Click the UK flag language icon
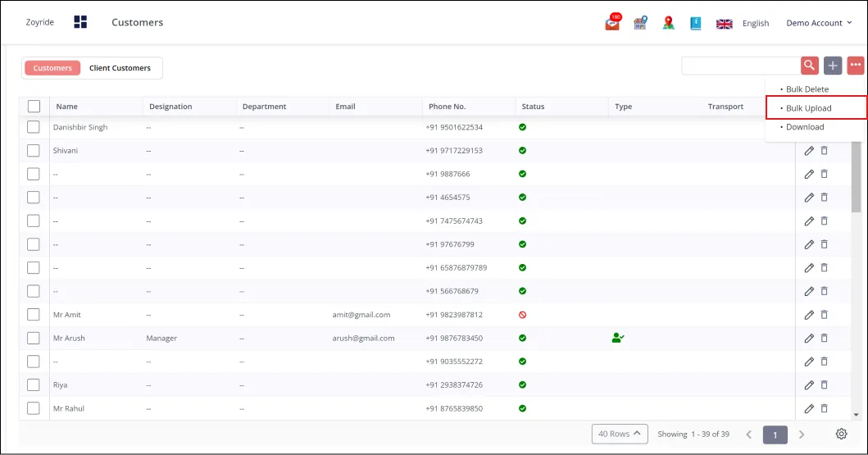Screen dimensions: 868x455 [x=724, y=24]
